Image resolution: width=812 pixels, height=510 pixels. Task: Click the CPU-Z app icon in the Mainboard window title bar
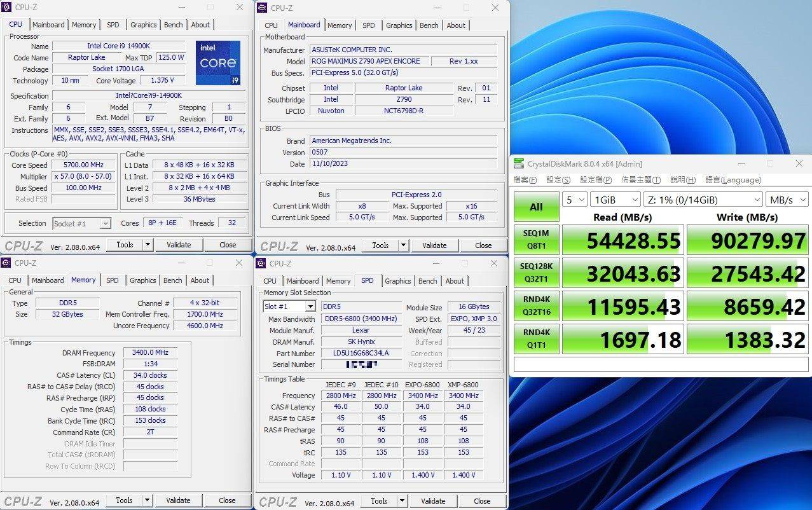pos(263,8)
